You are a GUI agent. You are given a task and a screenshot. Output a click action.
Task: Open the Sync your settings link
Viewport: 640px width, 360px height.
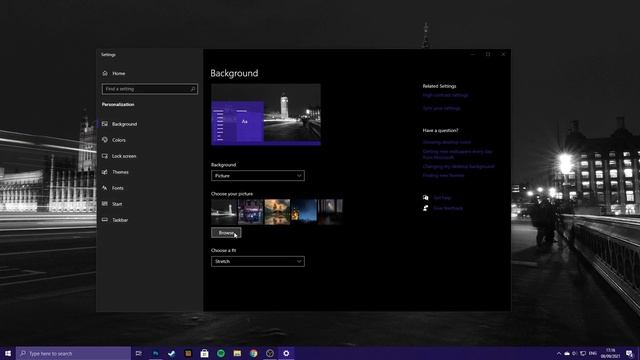[x=442, y=108]
